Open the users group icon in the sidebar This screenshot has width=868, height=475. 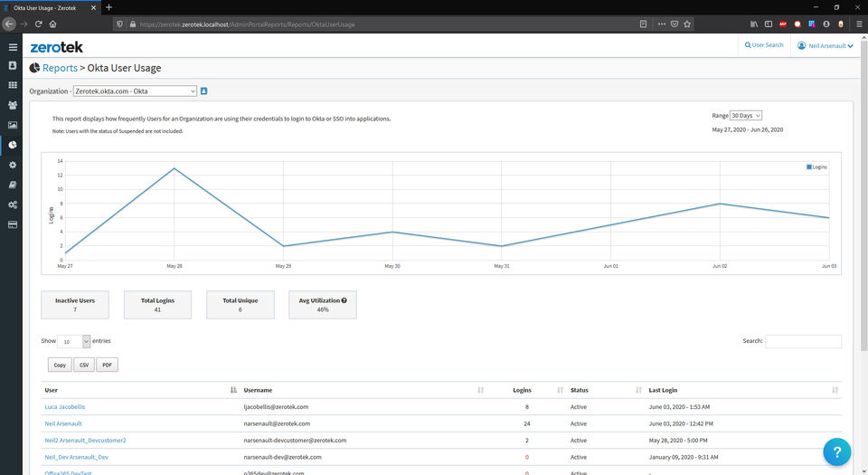tap(13, 105)
